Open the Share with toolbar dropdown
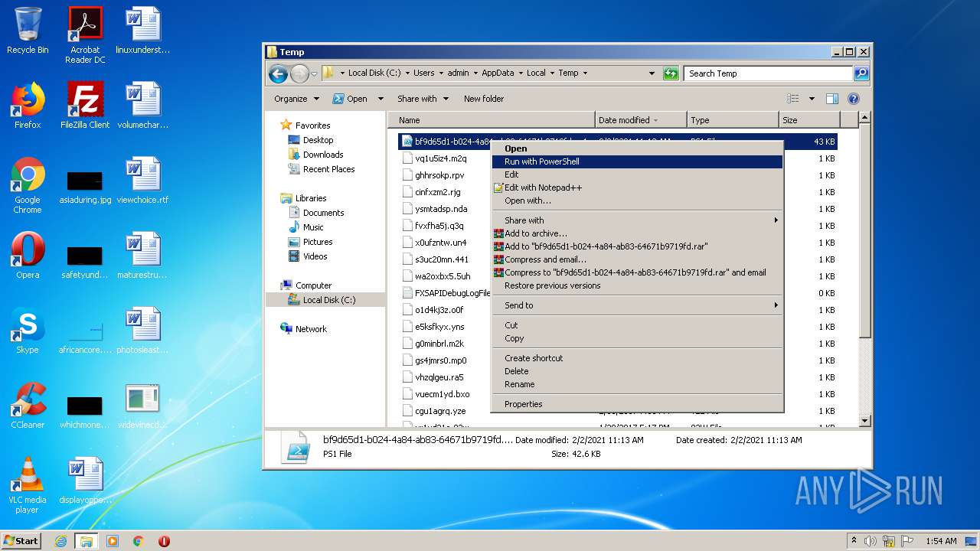Screen dimensions: 980x551 (x=423, y=99)
